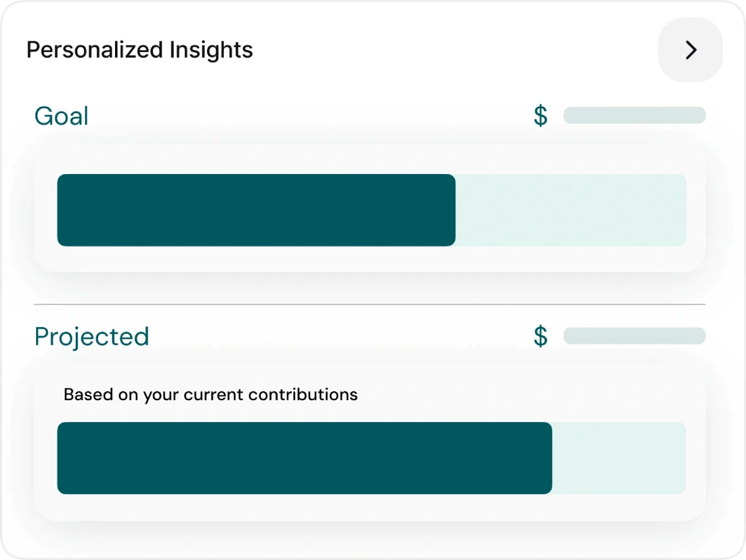Click the dollar sign beside Projected

[541, 336]
